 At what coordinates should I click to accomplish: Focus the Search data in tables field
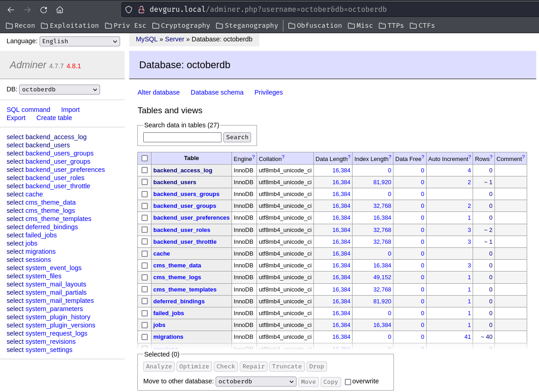pos(182,137)
